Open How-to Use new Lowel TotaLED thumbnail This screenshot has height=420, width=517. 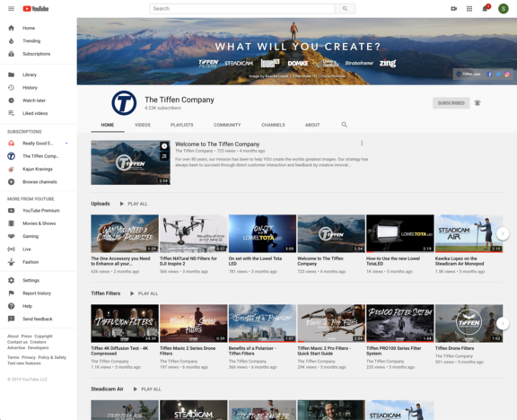(400, 233)
